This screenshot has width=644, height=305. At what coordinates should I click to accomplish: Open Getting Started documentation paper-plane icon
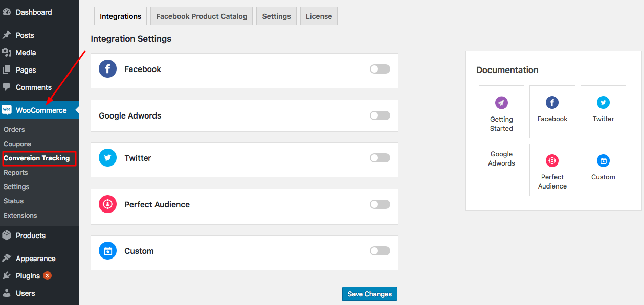[501, 103]
